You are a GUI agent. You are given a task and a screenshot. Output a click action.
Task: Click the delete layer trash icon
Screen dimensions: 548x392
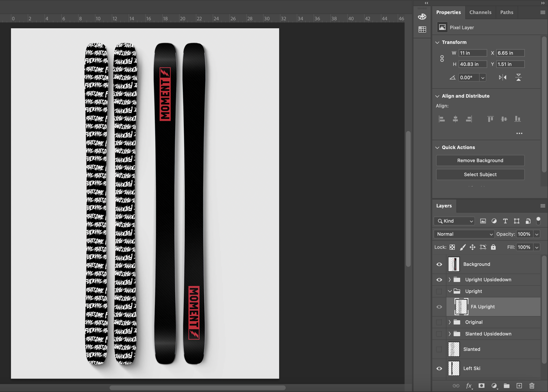tap(532, 386)
